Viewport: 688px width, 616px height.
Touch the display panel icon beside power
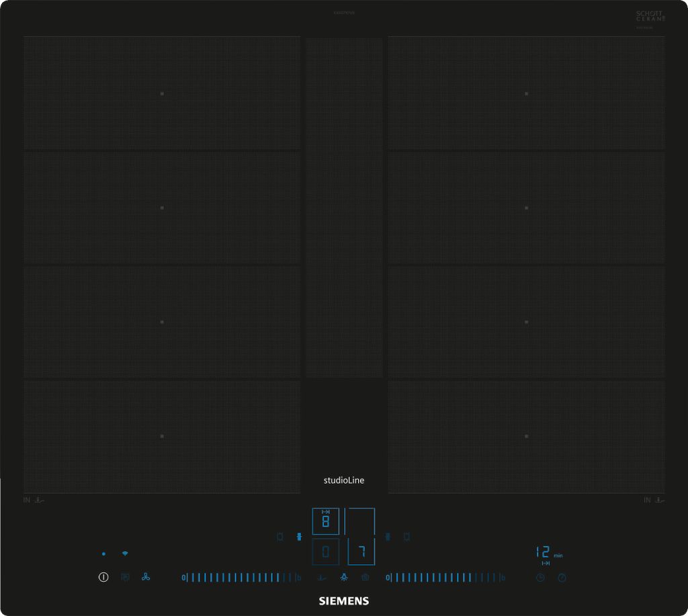[x=125, y=577]
